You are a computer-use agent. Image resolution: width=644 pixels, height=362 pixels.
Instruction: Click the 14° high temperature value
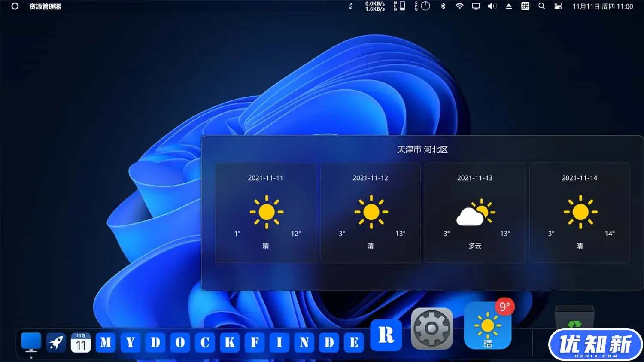[x=610, y=234]
